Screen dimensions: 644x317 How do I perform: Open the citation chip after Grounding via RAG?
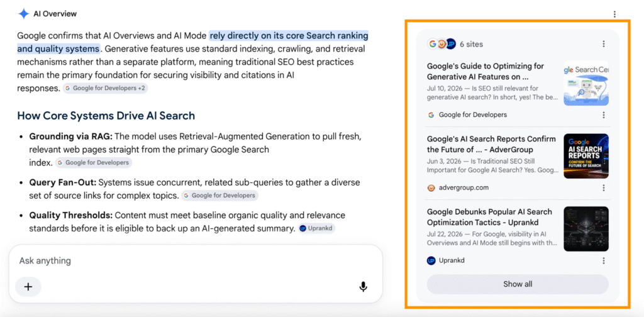click(94, 163)
